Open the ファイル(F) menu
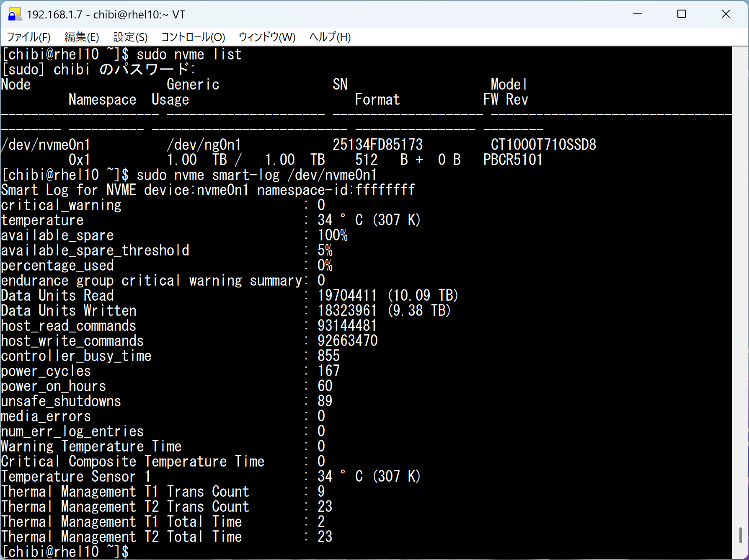749x560 pixels. click(x=28, y=37)
